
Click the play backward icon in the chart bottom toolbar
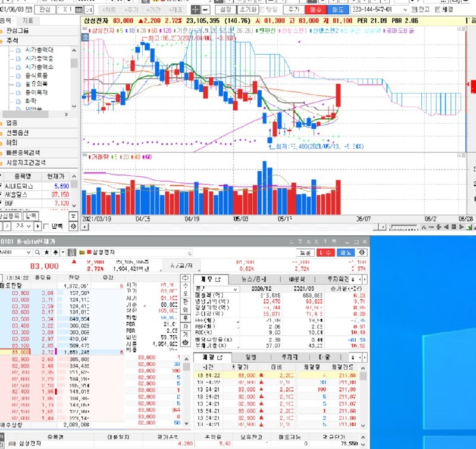[x=446, y=227]
